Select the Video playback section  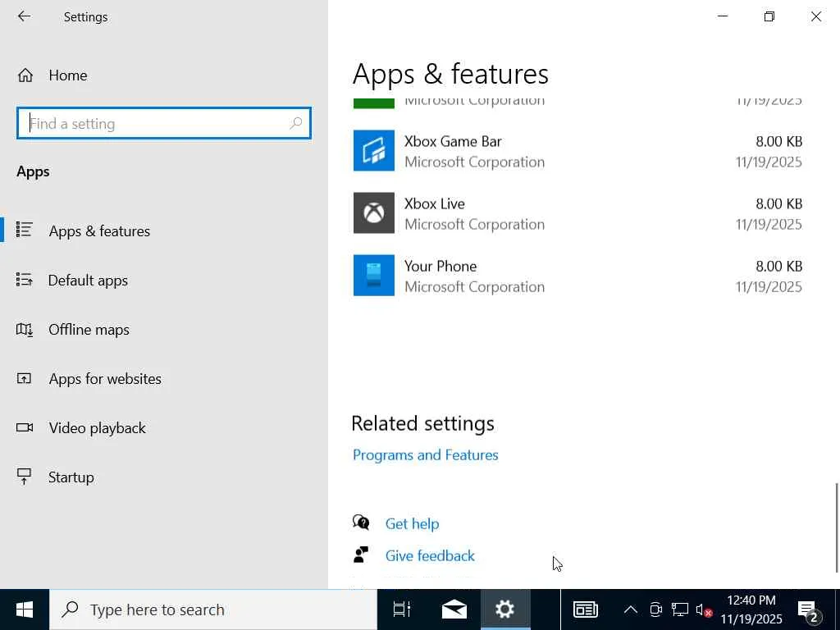(x=97, y=428)
